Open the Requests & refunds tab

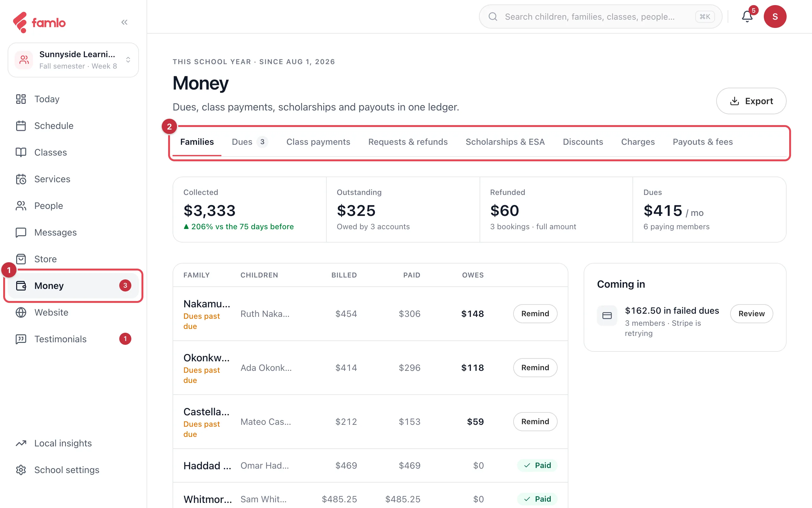tap(408, 142)
